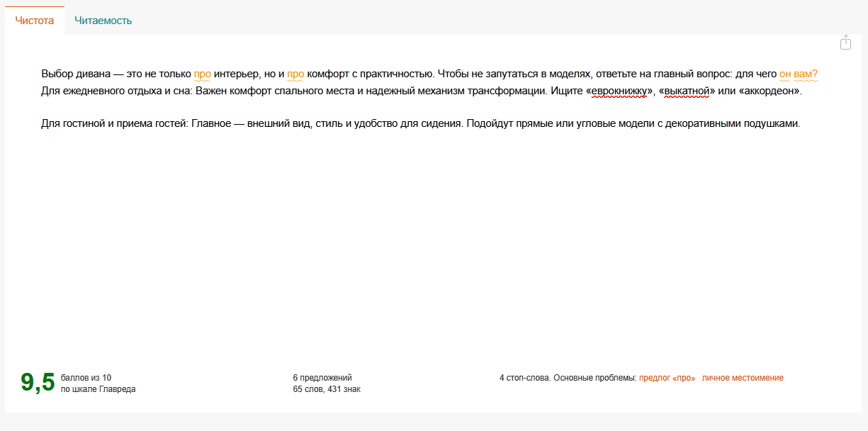Image resolution: width=868 pixels, height=431 pixels.
Task: Click the empty editor area below the text
Action: click(425, 248)
